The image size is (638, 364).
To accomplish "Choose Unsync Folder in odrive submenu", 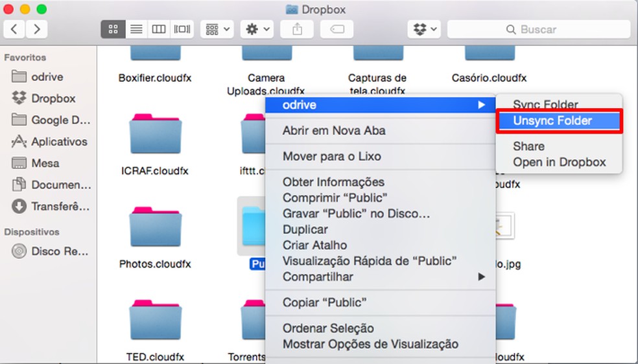I will (x=559, y=120).
